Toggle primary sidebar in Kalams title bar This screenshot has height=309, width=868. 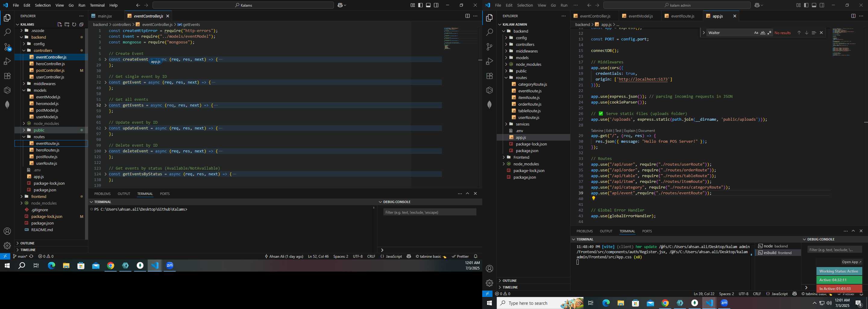[420, 5]
